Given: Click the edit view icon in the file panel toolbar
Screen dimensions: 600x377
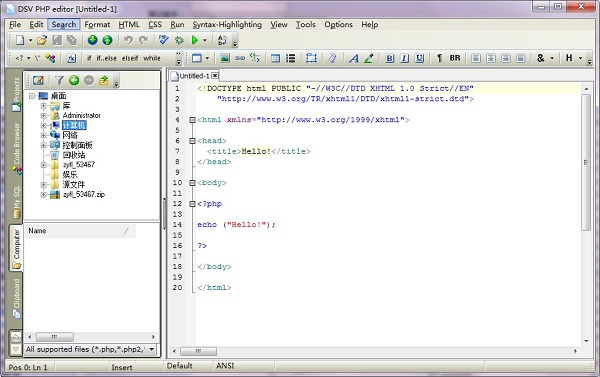Looking at the screenshot, I should tap(38, 80).
